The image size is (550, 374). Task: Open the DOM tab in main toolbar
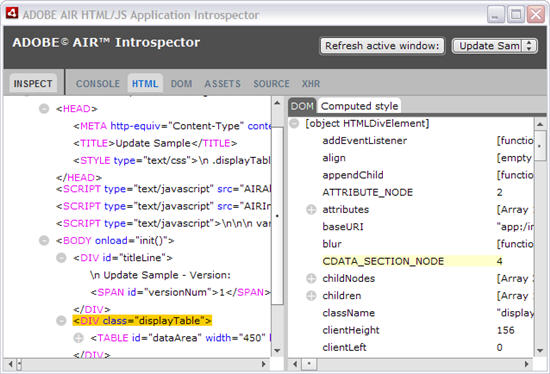(181, 84)
